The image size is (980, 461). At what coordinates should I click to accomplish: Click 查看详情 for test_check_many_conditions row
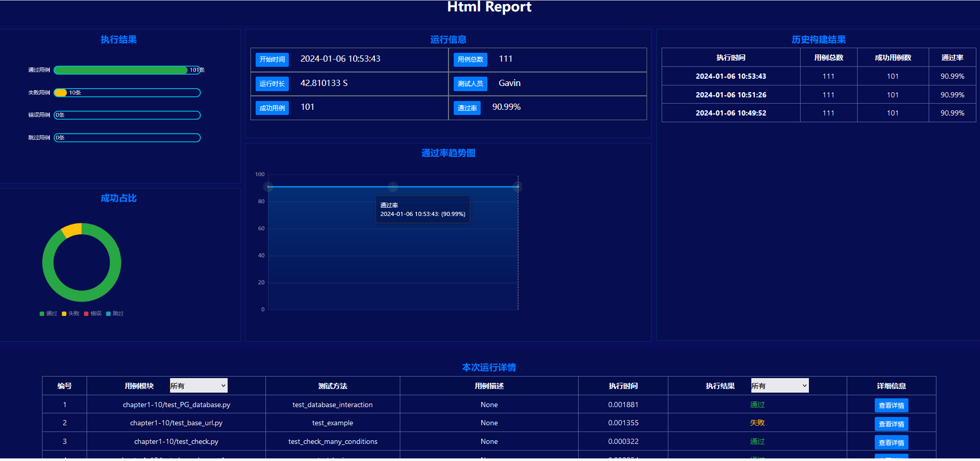click(x=891, y=442)
